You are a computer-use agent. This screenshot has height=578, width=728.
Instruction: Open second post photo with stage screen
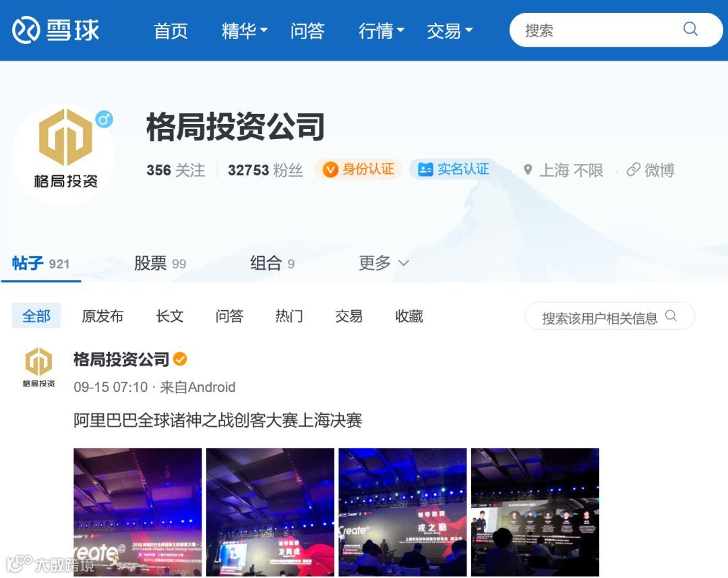point(270,512)
